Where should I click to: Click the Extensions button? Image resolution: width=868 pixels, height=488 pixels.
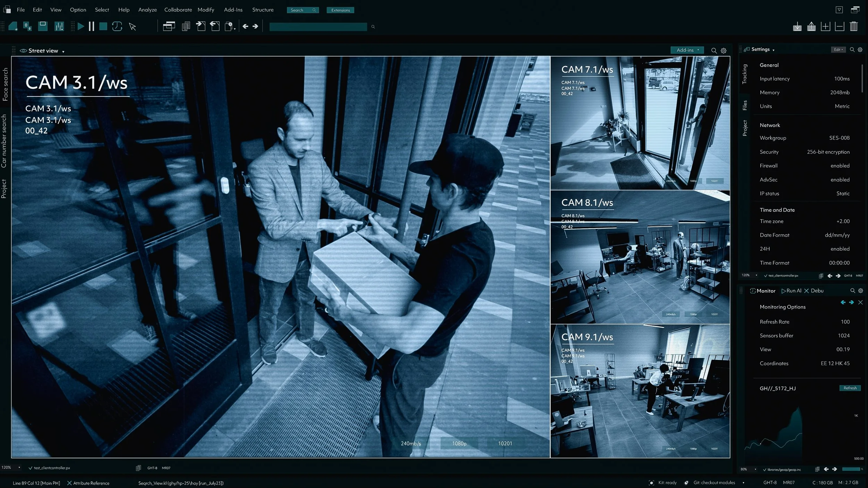coord(340,10)
